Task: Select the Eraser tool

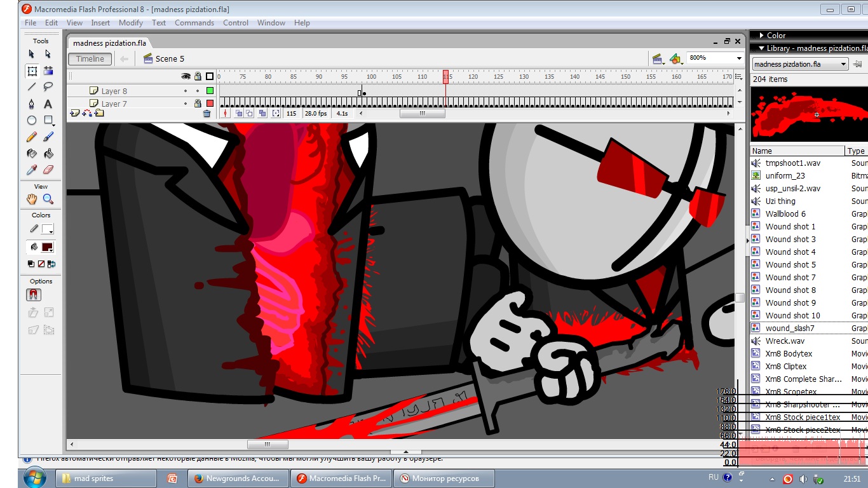Action: 48,170
